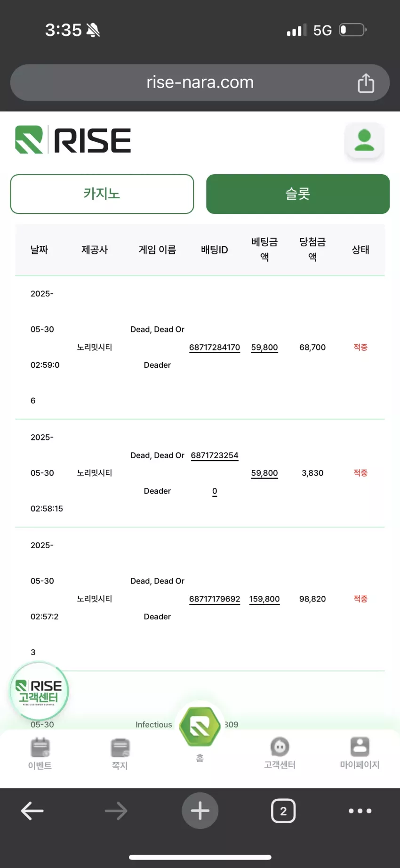Open betting ID 68717179692 link
This screenshot has height=868, width=400.
[215, 599]
